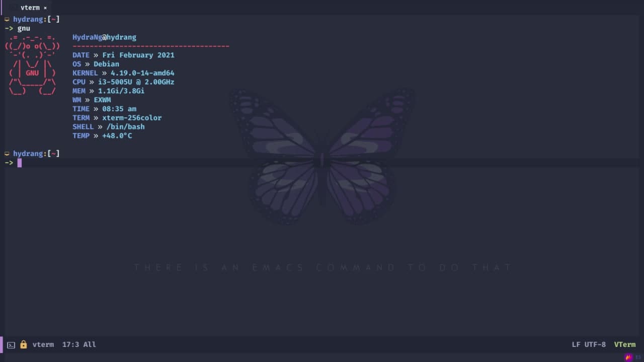
Task: Select the vterm tab
Action: [30, 8]
